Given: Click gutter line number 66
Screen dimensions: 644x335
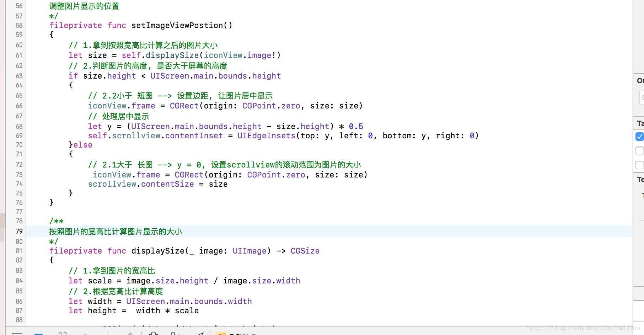Looking at the screenshot, I should tap(19, 106).
